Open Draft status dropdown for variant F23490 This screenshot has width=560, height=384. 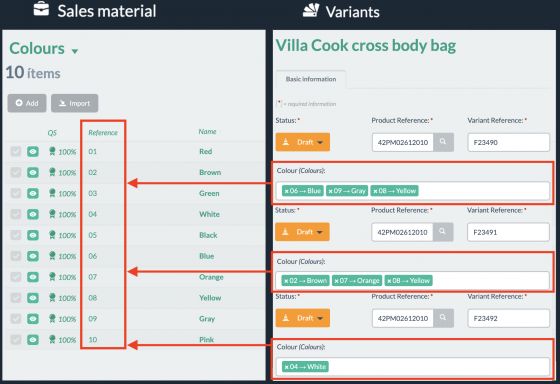[302, 142]
